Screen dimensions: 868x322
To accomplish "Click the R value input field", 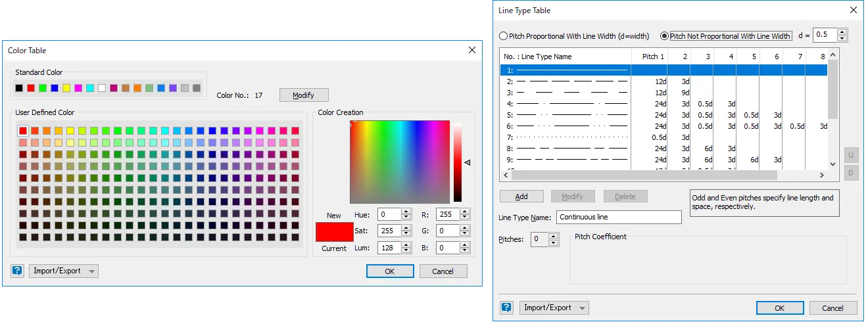I will pos(448,214).
